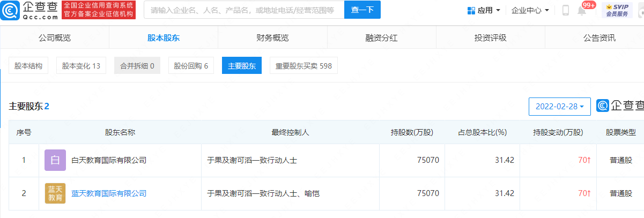Click the 白天教育 shareholder avatar icon
Screen dimensions: 644x218
[x=55, y=160]
